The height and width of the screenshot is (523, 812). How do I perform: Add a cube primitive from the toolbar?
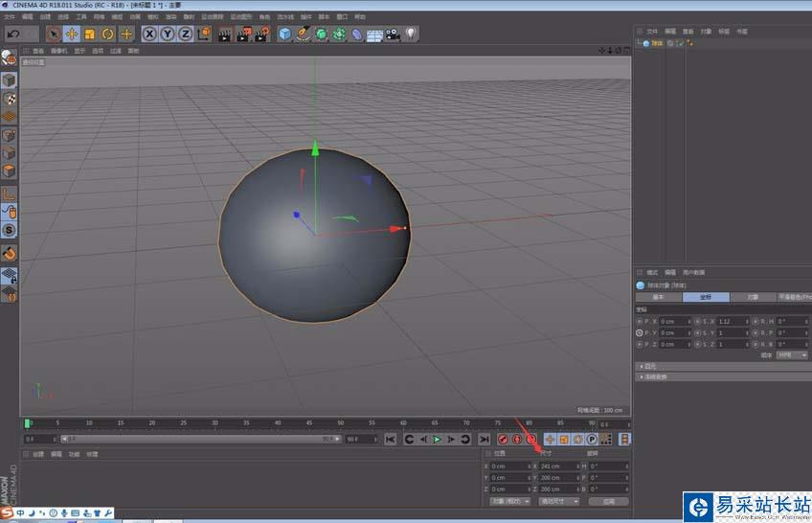click(x=284, y=34)
